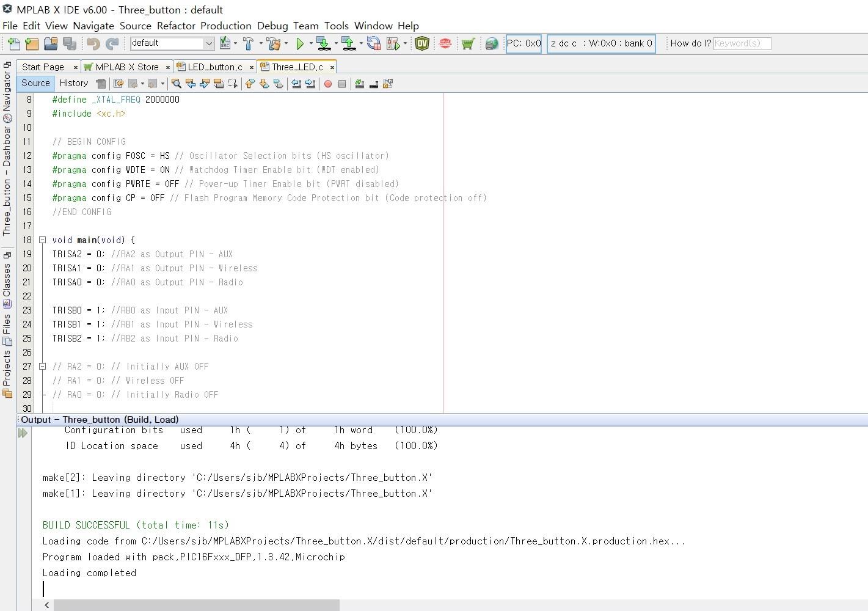Click the Toggle Bookmark icon
This screenshot has height=611, width=868.
278,84
